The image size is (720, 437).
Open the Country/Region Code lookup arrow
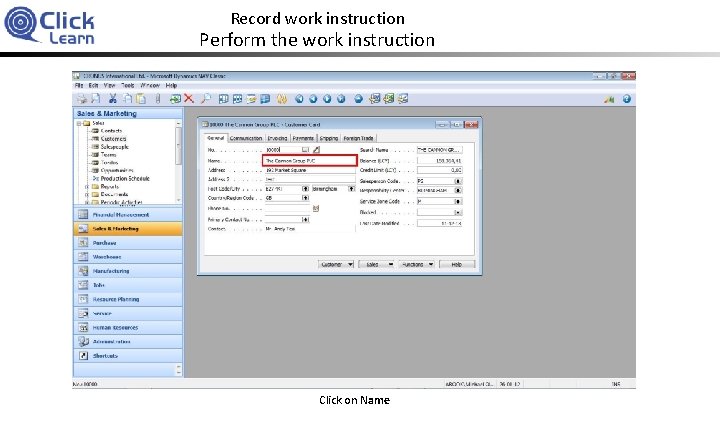pos(305,198)
